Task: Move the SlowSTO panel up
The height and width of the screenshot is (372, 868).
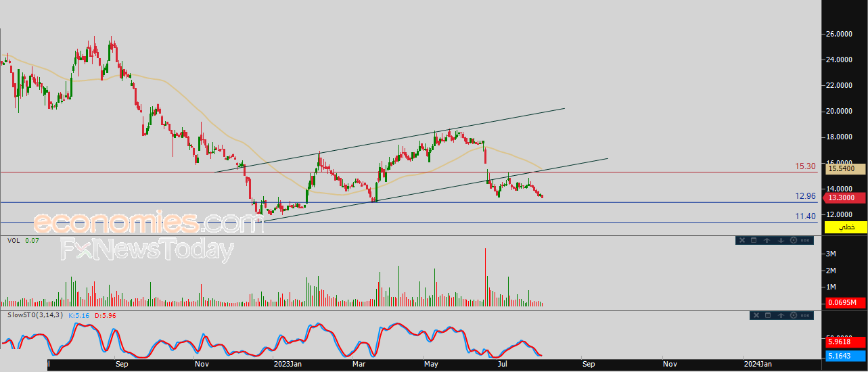Action: [x=781, y=315]
